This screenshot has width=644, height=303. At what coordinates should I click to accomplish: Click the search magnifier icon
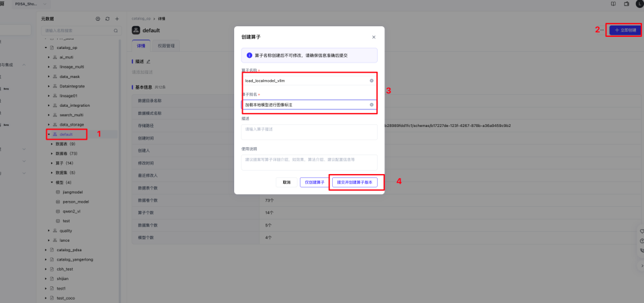click(116, 30)
